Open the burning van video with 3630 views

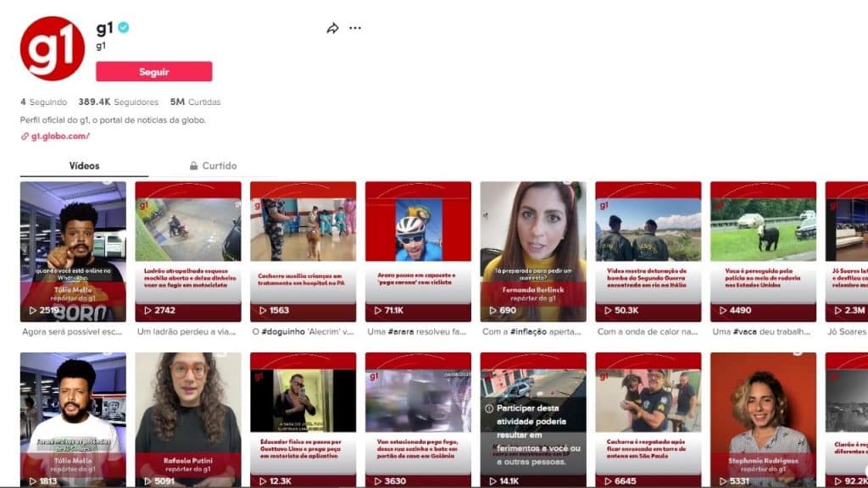click(418, 419)
